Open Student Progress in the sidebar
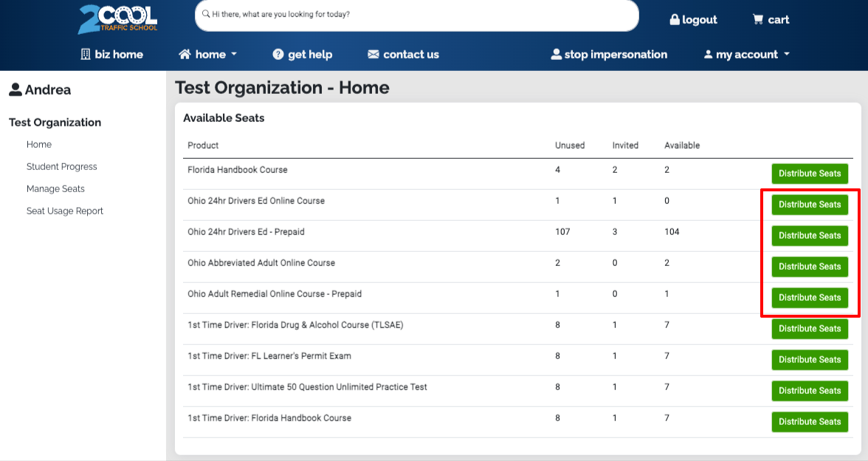 (61, 167)
